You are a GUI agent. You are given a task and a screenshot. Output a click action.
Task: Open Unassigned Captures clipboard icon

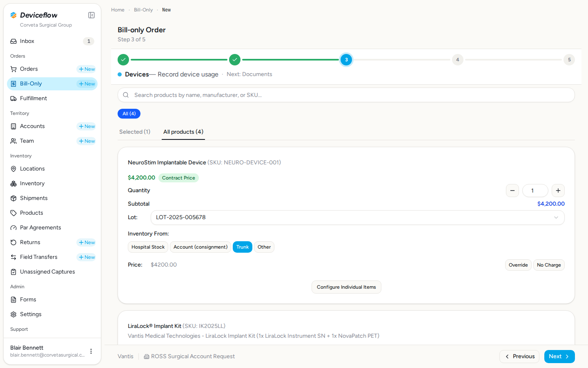13,272
